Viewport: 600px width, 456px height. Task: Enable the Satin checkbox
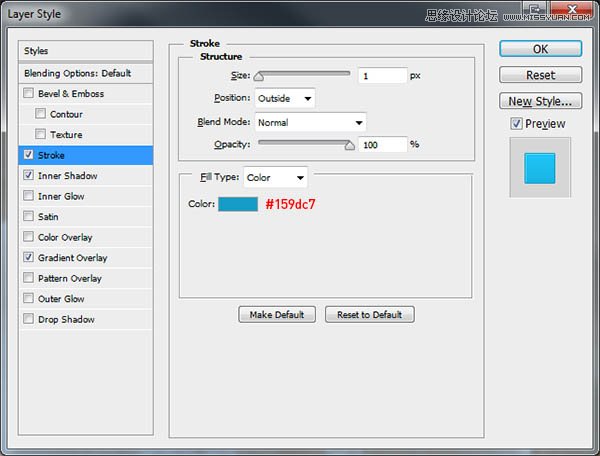(28, 216)
